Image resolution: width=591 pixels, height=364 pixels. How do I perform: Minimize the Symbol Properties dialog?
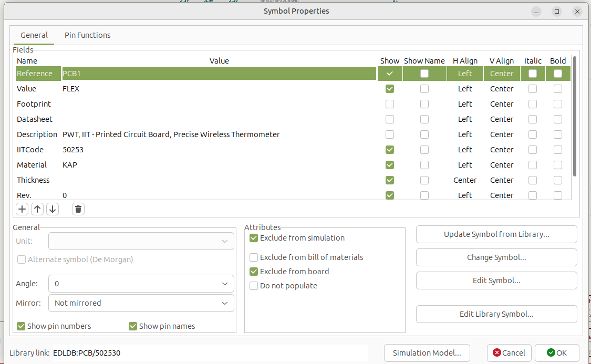point(536,11)
